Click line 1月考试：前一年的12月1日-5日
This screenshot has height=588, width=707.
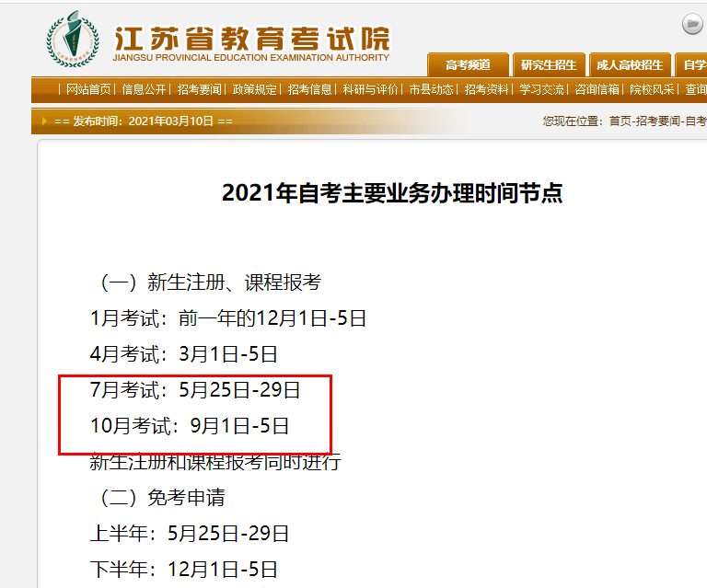click(x=227, y=318)
